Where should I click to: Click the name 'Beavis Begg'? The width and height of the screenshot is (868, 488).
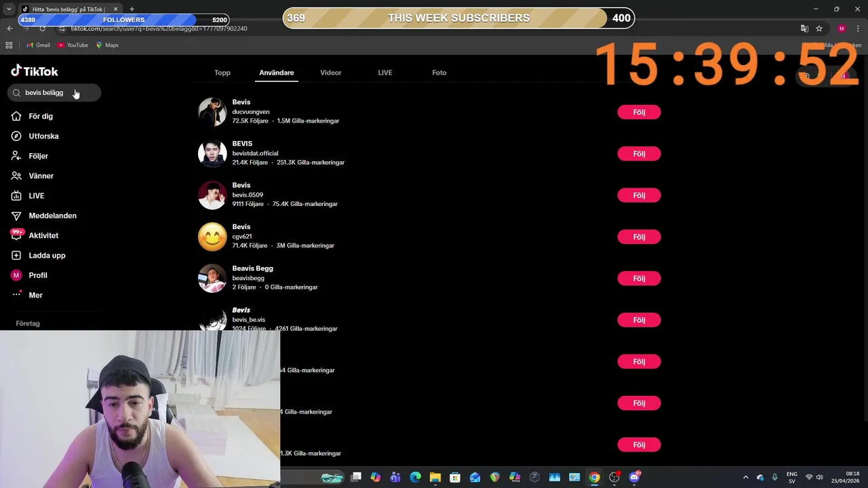[x=253, y=268]
